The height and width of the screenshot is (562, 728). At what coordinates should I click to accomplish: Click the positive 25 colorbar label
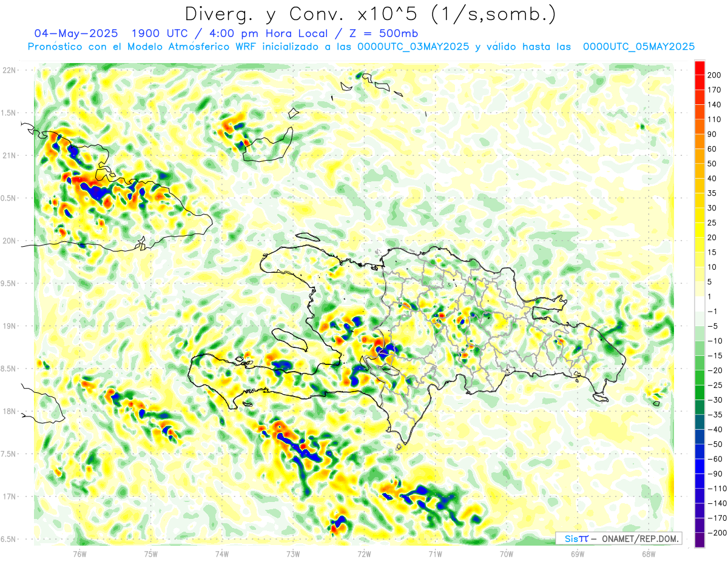(x=713, y=222)
